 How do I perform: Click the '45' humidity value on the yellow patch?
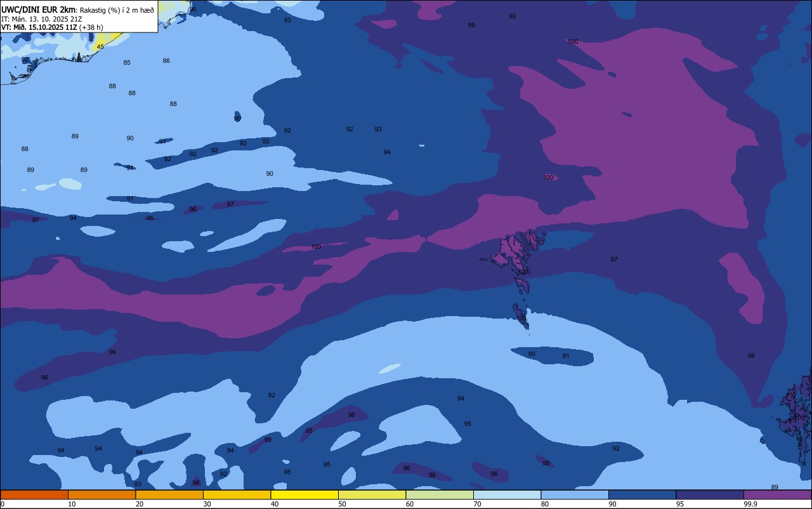(100, 47)
